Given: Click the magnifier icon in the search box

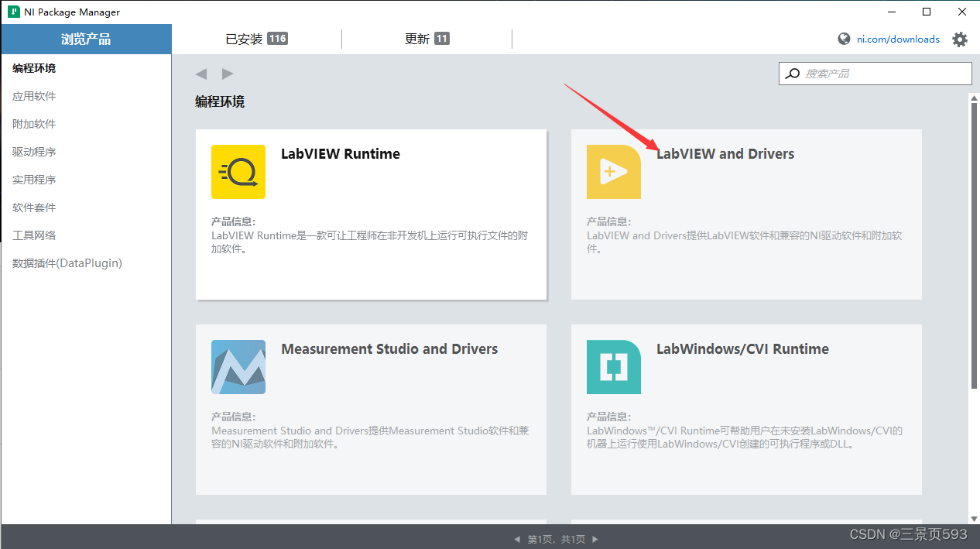Looking at the screenshot, I should [x=792, y=73].
